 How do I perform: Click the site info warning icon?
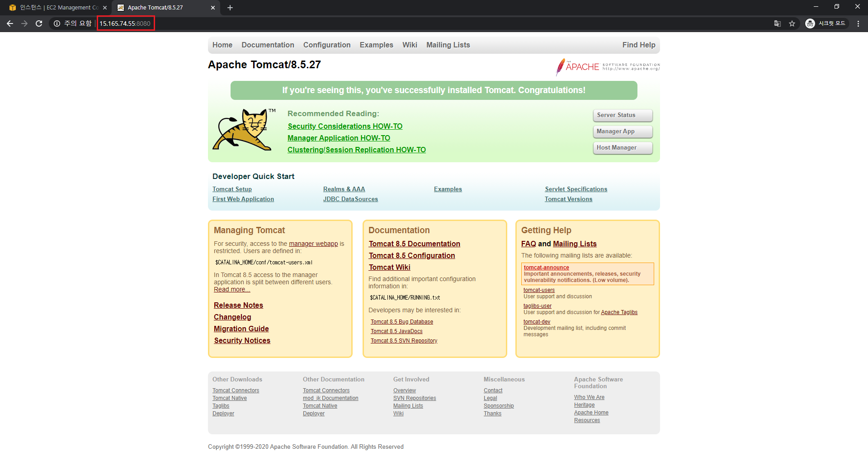[x=57, y=23]
